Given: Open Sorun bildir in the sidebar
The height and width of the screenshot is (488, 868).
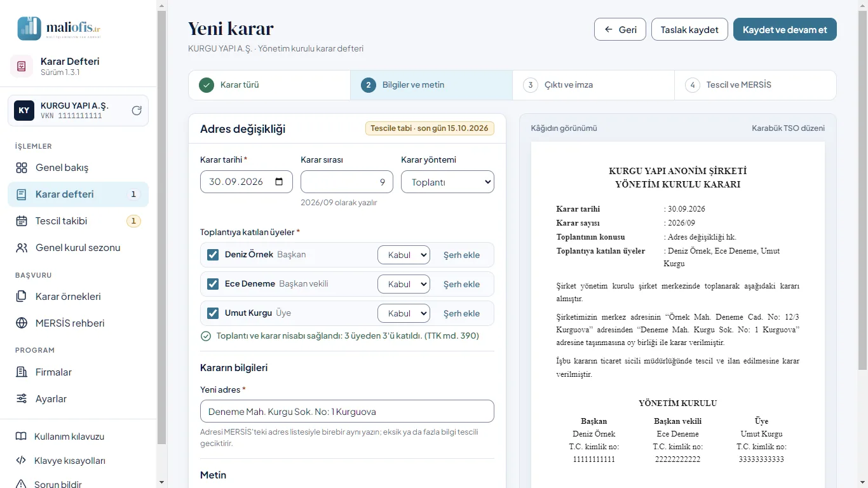Looking at the screenshot, I should click(78, 483).
